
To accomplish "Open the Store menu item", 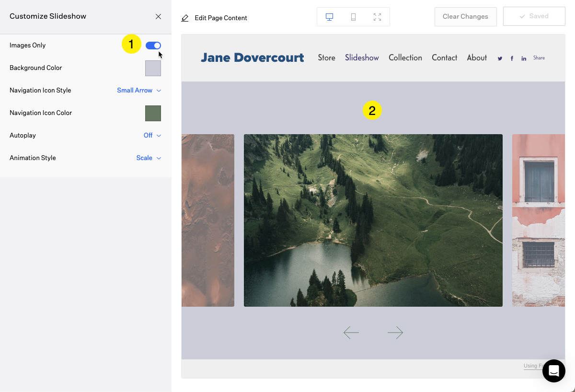I will (326, 58).
